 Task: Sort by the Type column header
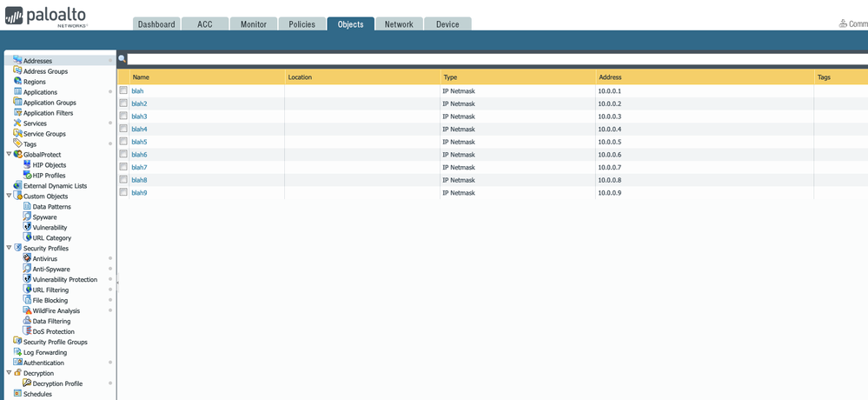click(518, 77)
